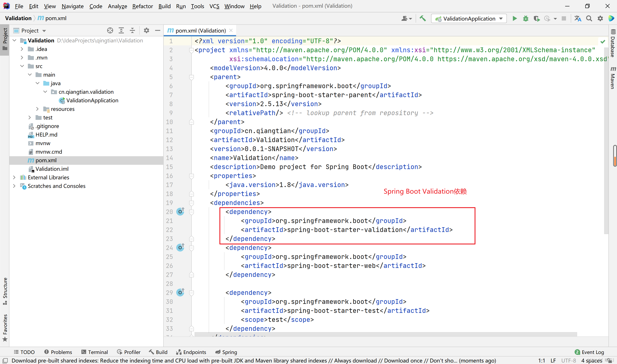Expand the resources folder
Viewport: 617px width, 364px height.
click(x=37, y=109)
